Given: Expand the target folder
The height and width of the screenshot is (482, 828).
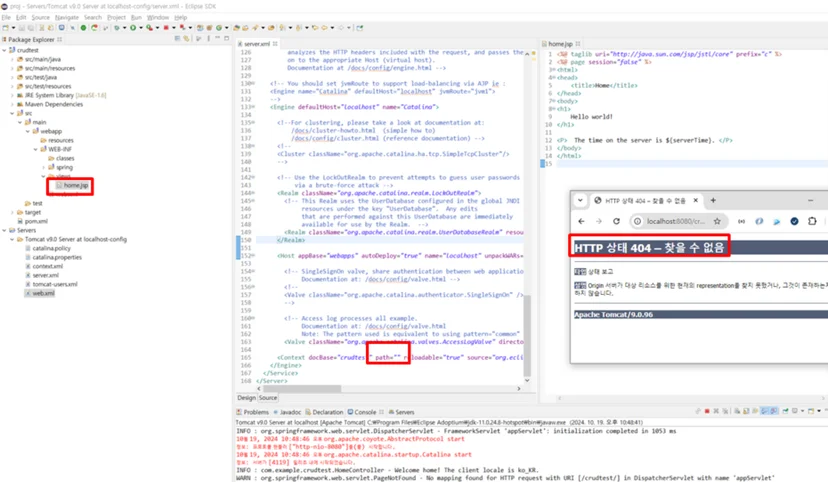Looking at the screenshot, I should click(12, 212).
